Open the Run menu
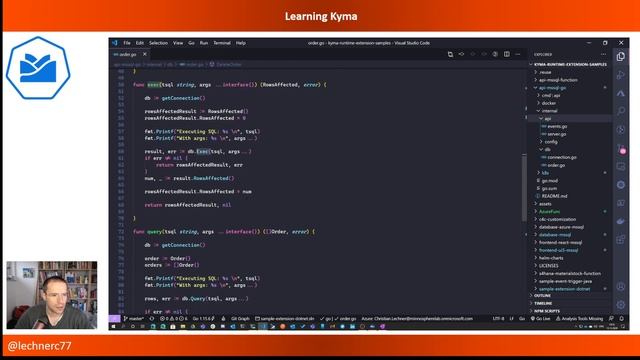 204,43
